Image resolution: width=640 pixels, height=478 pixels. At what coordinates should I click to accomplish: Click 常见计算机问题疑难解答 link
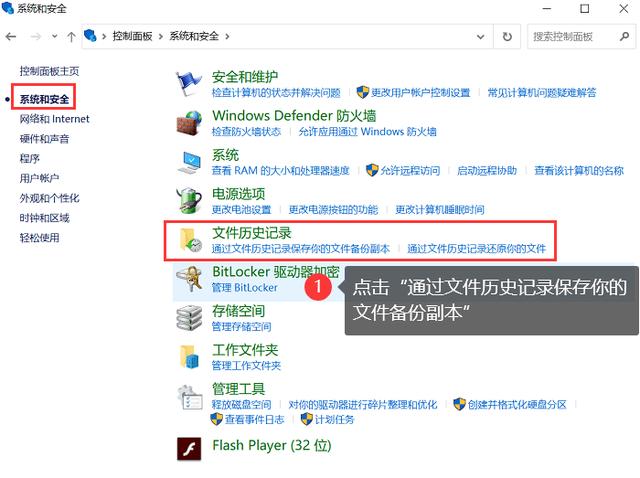(x=542, y=93)
